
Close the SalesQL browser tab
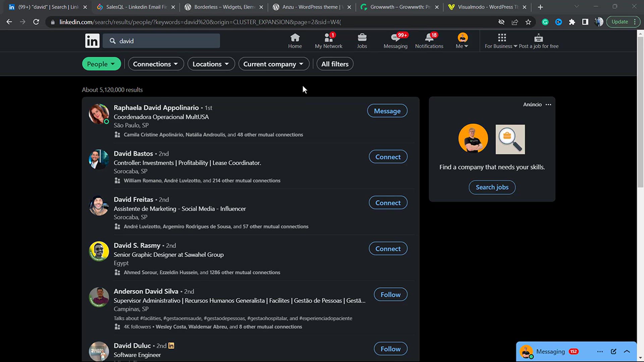tap(173, 7)
